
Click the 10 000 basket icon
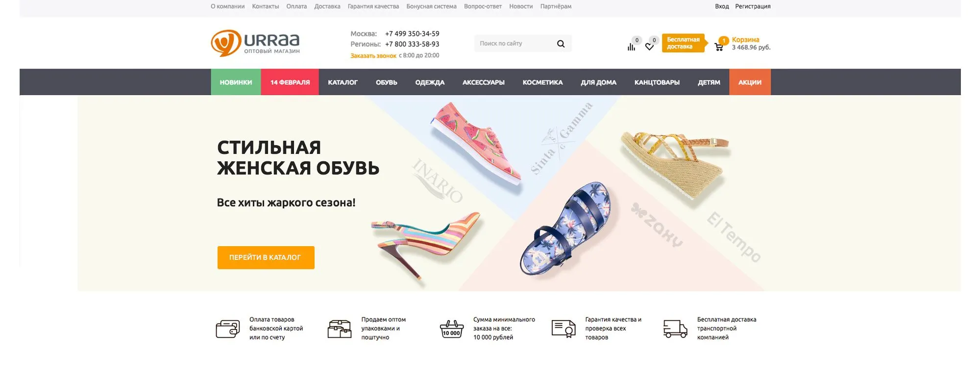[451, 329]
